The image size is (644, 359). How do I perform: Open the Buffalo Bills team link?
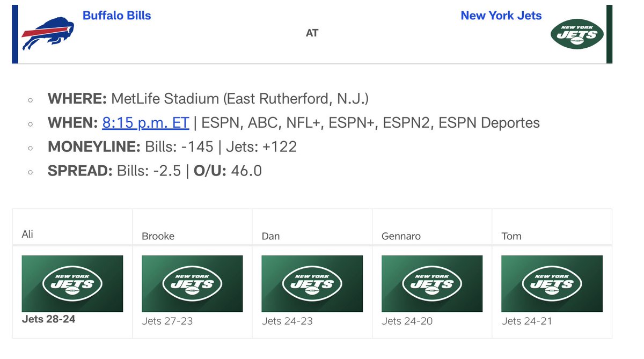[x=117, y=16]
